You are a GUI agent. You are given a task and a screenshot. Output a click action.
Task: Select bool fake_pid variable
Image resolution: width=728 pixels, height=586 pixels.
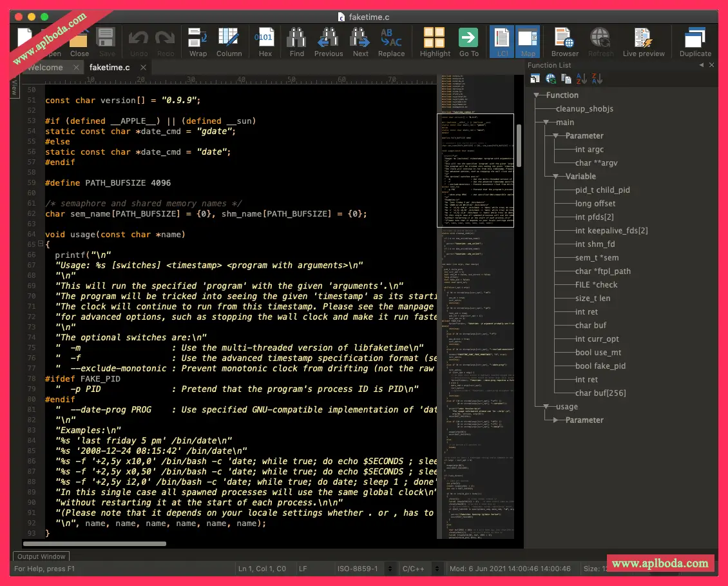(600, 366)
